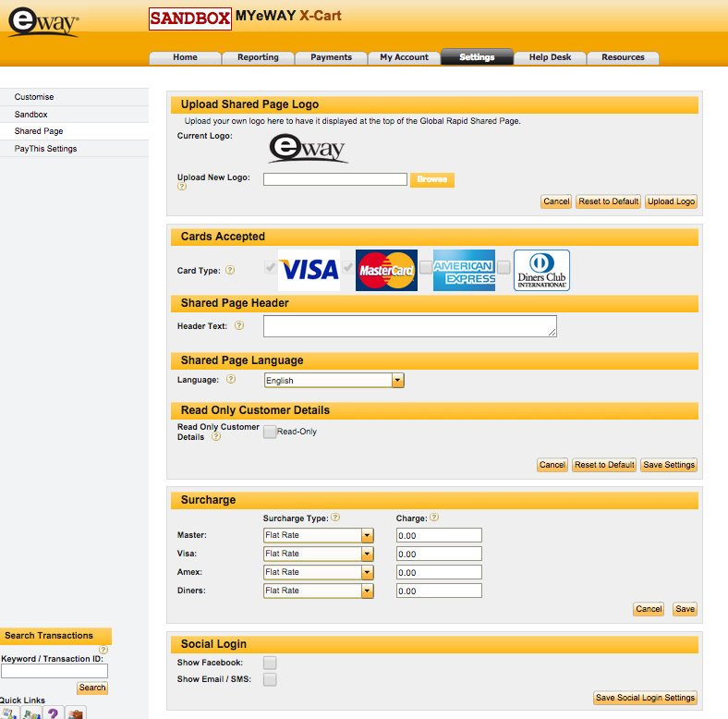728x719 pixels.
Task: Click the Diners charge amount field
Action: pos(439,591)
